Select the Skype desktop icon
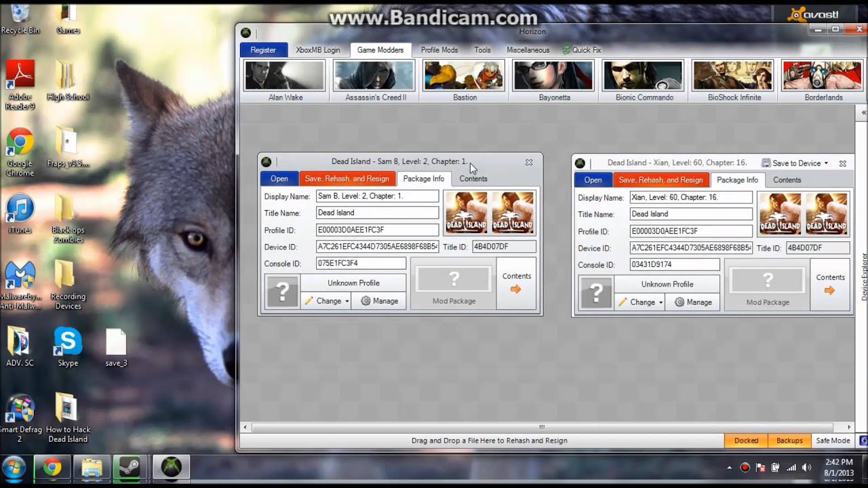The height and width of the screenshot is (488, 868). point(68,347)
